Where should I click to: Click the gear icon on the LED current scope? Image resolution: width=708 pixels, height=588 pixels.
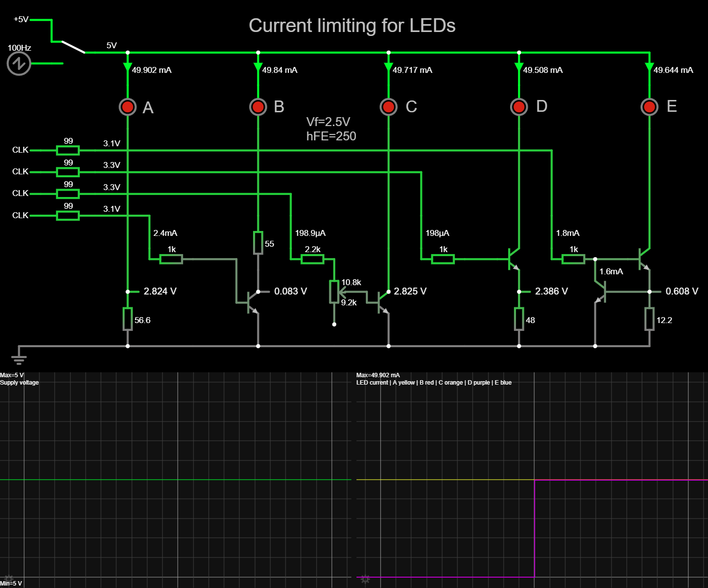(x=365, y=580)
